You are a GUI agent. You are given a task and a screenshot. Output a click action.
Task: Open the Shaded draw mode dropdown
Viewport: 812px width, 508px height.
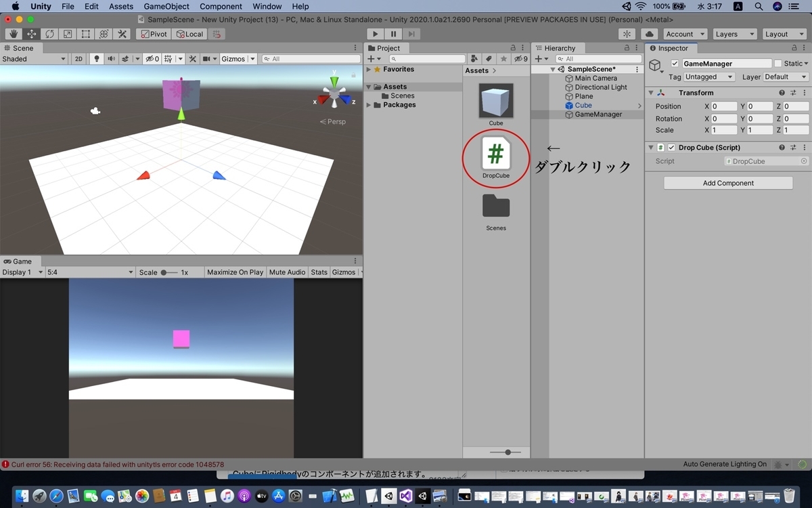point(34,59)
